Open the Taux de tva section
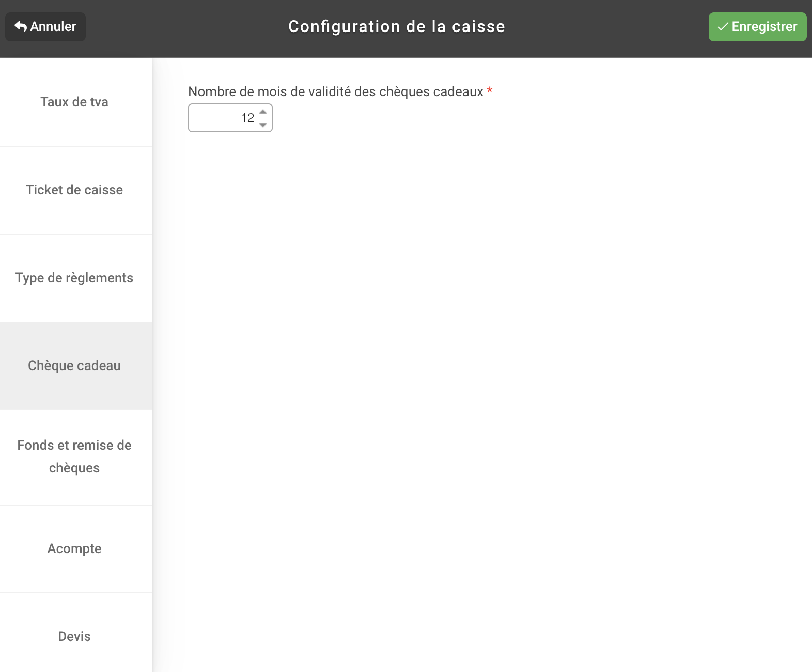 pyautogui.click(x=75, y=102)
